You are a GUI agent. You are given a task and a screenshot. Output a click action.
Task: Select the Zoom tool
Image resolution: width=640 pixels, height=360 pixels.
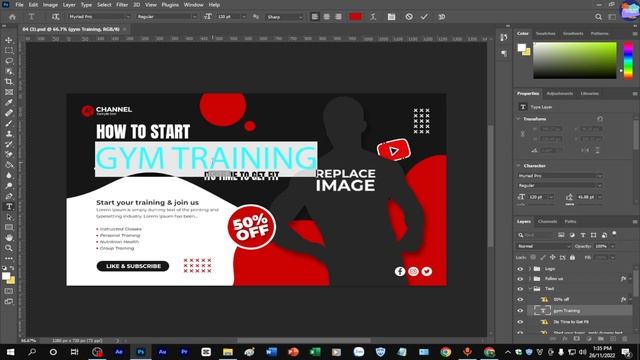[9, 248]
